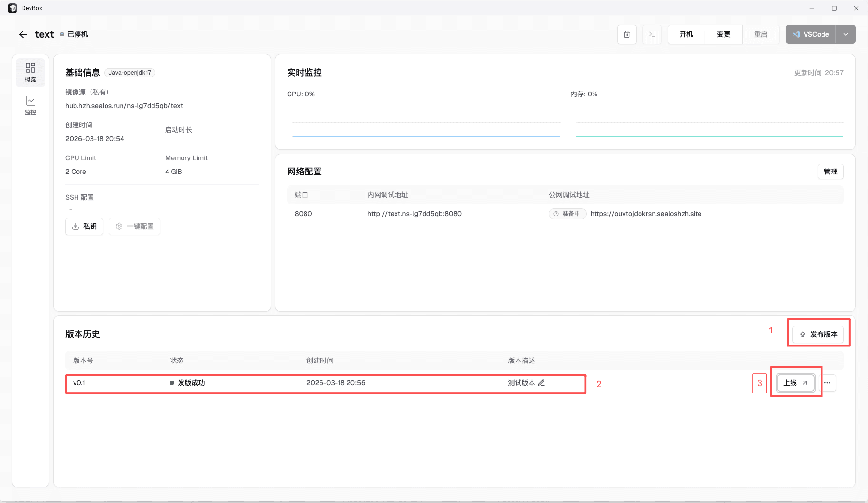Click the 发版成功 status text
The image size is (868, 503).
coord(191,383)
